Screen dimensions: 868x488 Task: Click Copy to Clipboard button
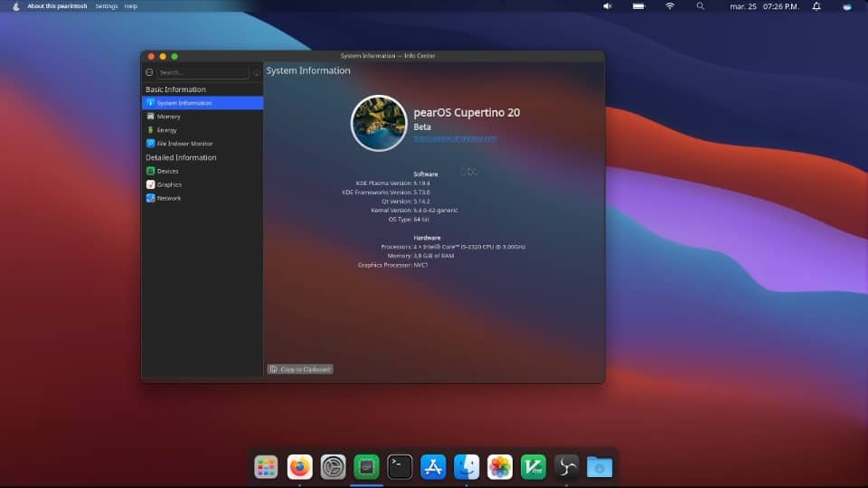(x=300, y=369)
